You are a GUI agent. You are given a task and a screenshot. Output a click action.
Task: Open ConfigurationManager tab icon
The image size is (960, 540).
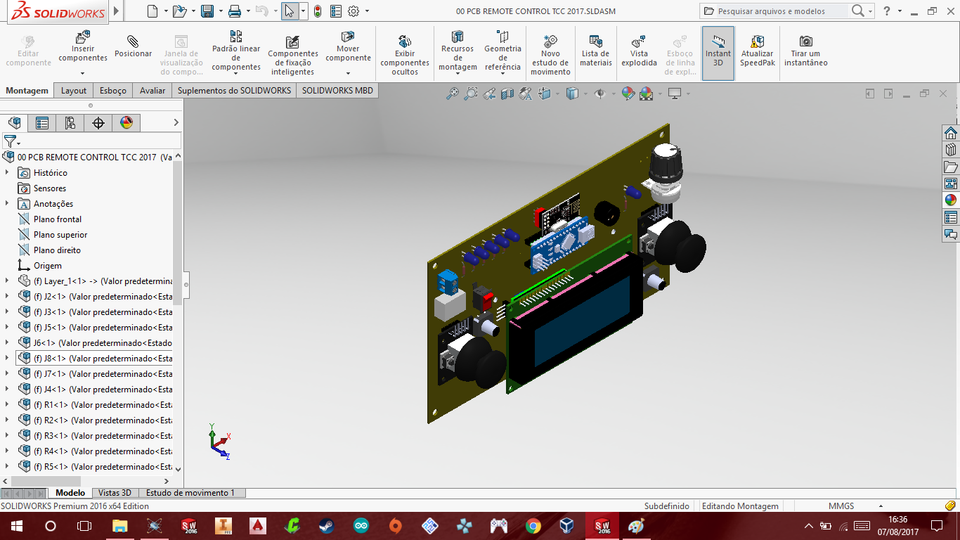pyautogui.click(x=70, y=123)
